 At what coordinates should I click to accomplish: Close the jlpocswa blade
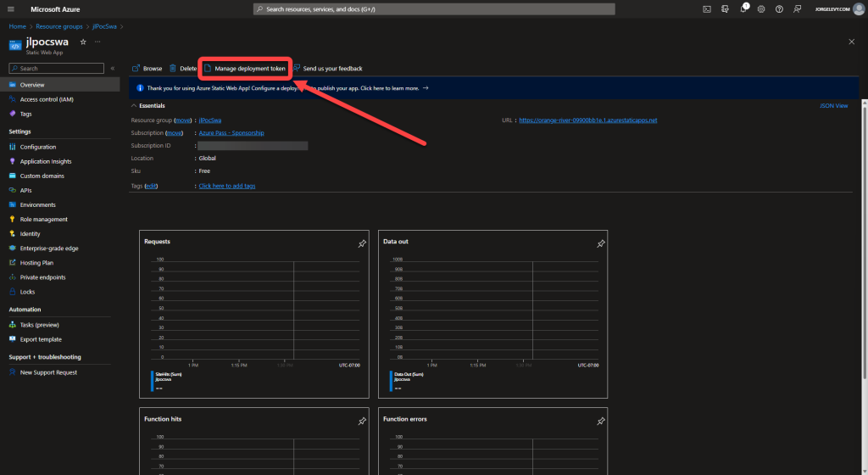point(851,42)
